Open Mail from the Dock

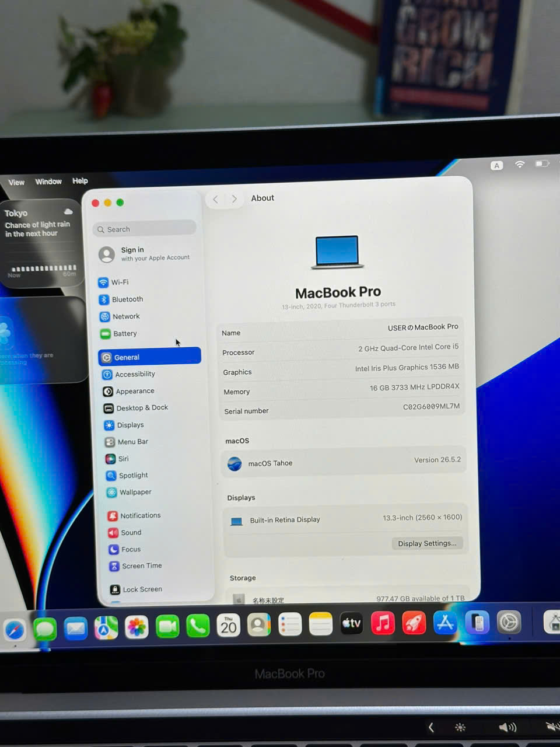pyautogui.click(x=75, y=629)
